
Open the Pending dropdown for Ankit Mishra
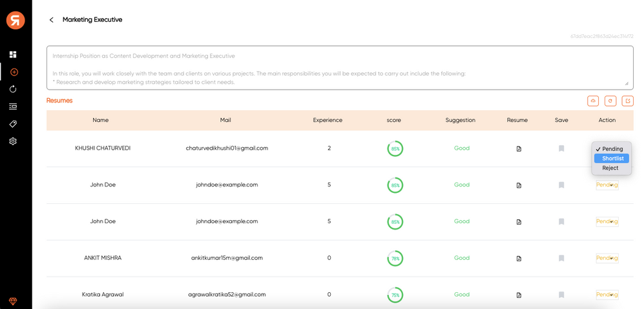[607, 258]
